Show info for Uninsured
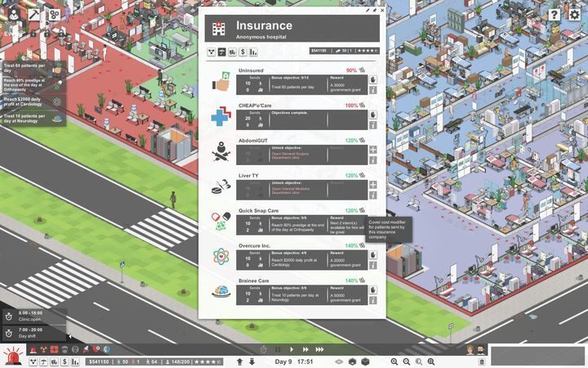The image size is (588, 368). coord(372,90)
